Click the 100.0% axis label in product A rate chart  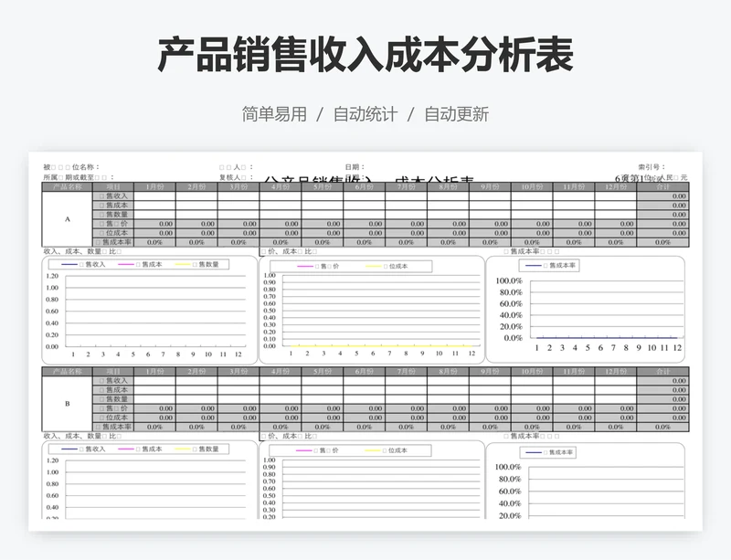point(509,280)
